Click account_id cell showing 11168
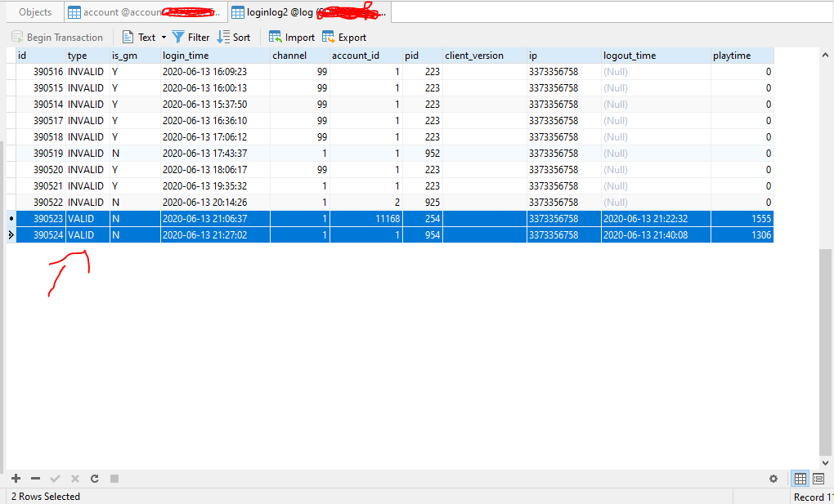This screenshot has height=504, width=834. tap(366, 218)
